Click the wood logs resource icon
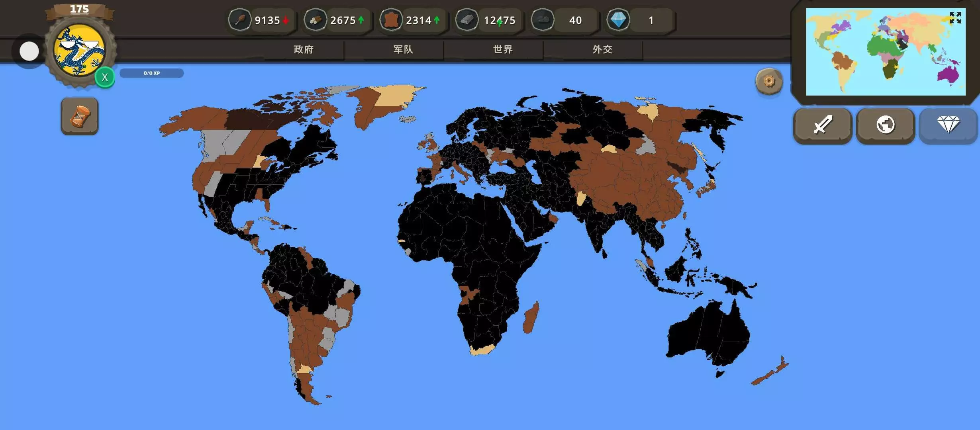 click(x=316, y=20)
